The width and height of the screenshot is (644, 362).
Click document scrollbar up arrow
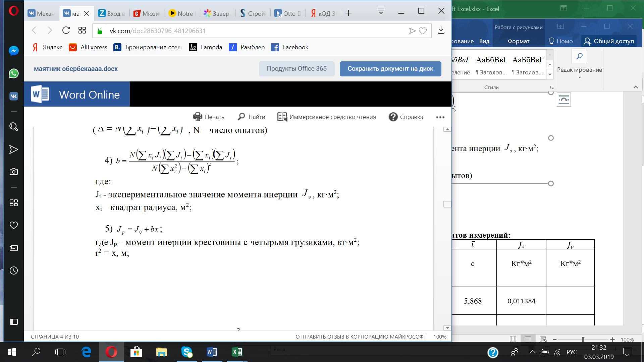pyautogui.click(x=447, y=129)
